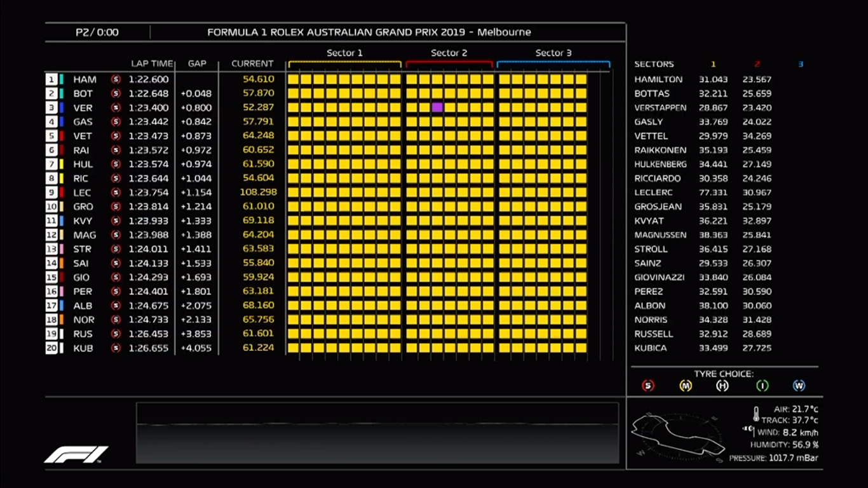Viewport: 868px width, 488px height.
Task: Click the SECTORS panel heading
Action: [x=654, y=64]
